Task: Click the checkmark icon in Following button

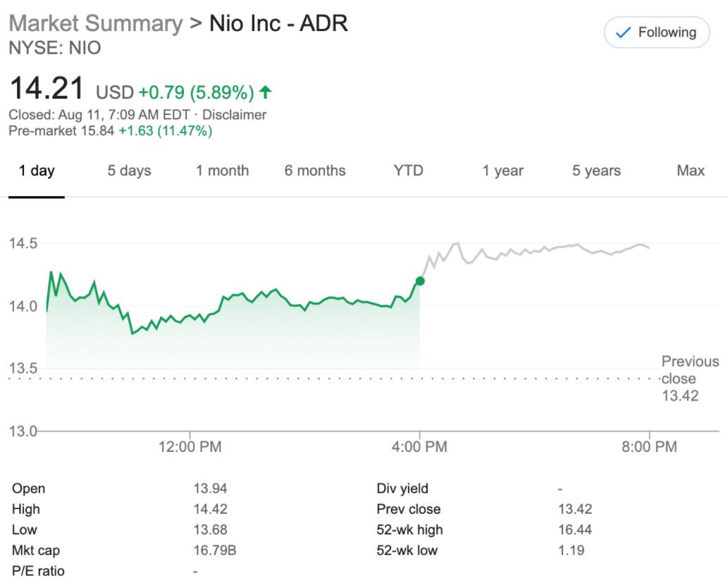Action: (x=623, y=32)
